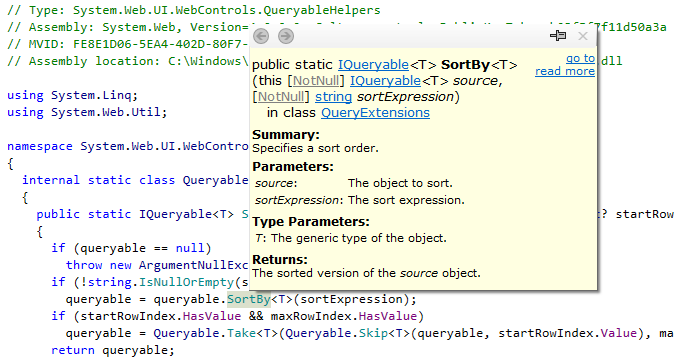Click 'startRowIndex.HasValue' in the condition
The height and width of the screenshot is (364, 676).
tap(160, 316)
